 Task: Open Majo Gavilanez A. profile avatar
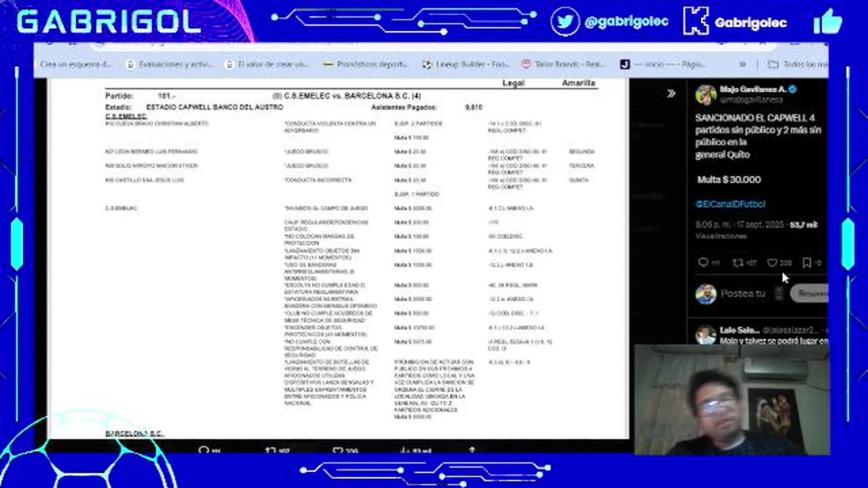pyautogui.click(x=705, y=94)
